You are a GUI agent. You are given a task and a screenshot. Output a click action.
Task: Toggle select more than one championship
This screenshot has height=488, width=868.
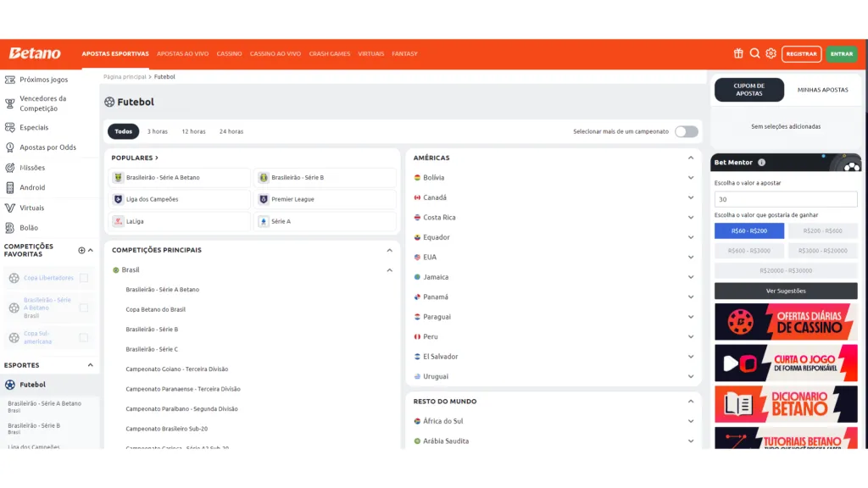[x=687, y=131]
